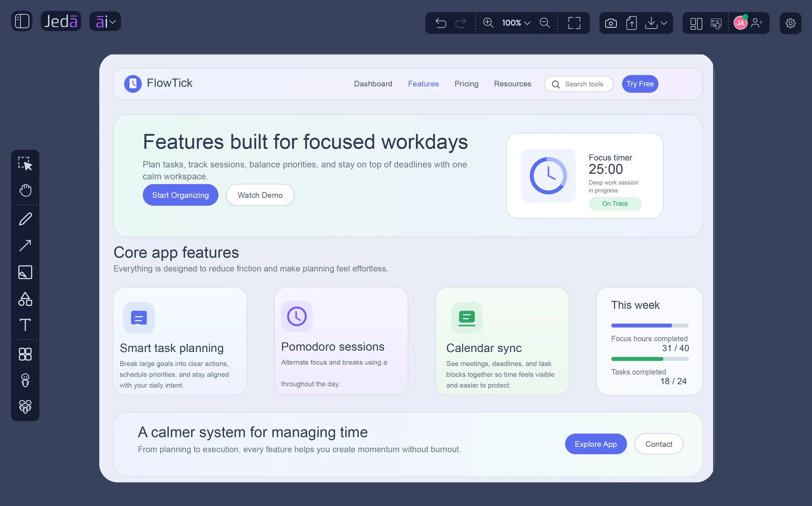812x506 pixels.
Task: Choose the selection pointer tool
Action: (25, 164)
